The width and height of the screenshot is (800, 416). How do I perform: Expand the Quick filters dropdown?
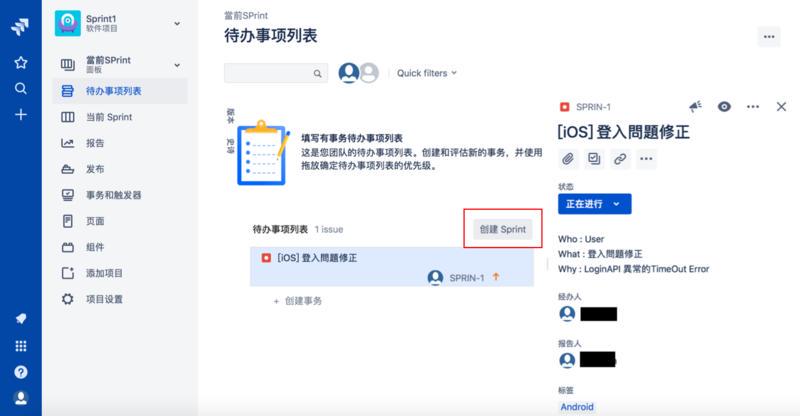pyautogui.click(x=427, y=73)
